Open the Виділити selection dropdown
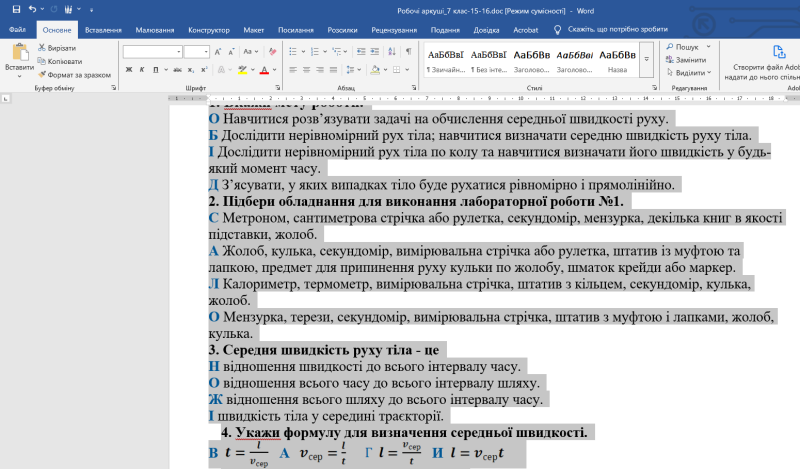The height and width of the screenshot is (469, 800). (x=688, y=72)
